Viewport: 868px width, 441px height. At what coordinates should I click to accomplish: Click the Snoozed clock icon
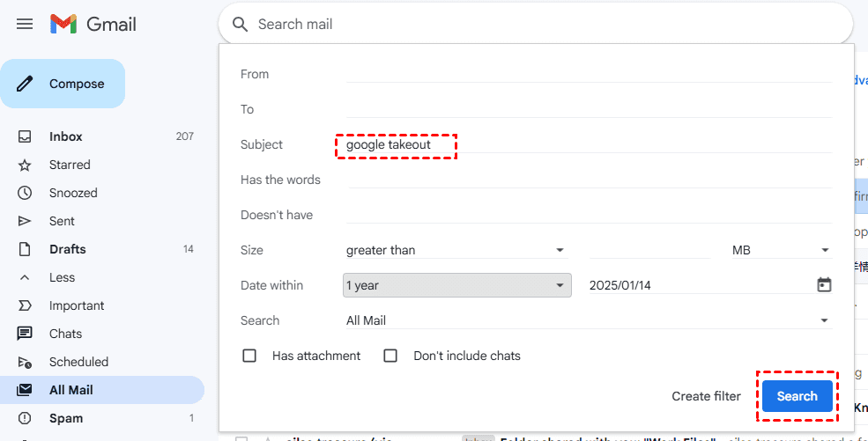coord(25,193)
